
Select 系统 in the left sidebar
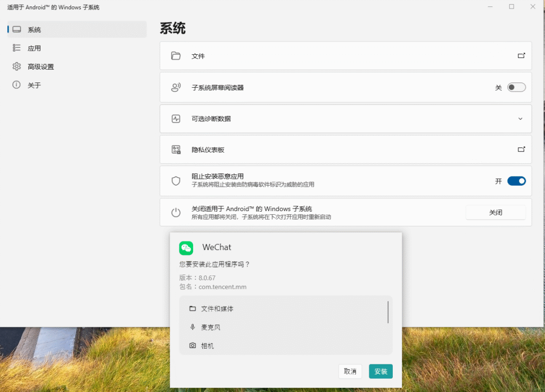34,30
